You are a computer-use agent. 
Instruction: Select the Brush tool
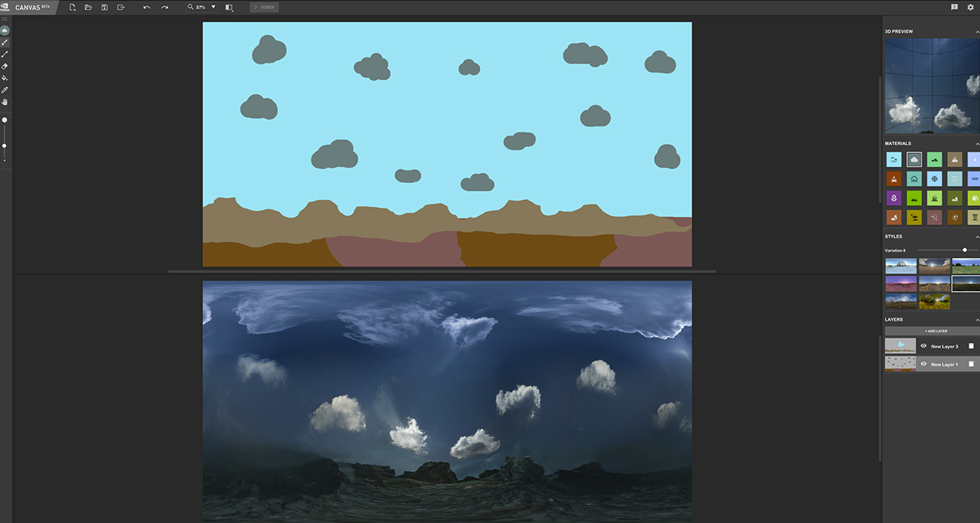click(x=5, y=43)
